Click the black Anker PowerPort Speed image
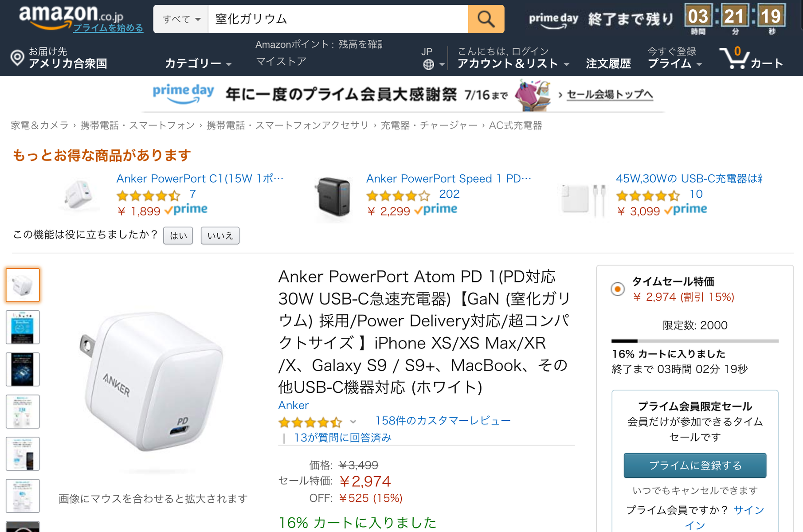This screenshot has width=803, height=532. pyautogui.click(x=334, y=196)
